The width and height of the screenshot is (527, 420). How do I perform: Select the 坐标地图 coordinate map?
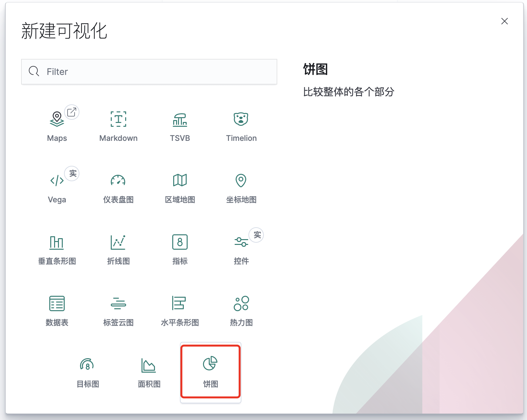pos(241,188)
